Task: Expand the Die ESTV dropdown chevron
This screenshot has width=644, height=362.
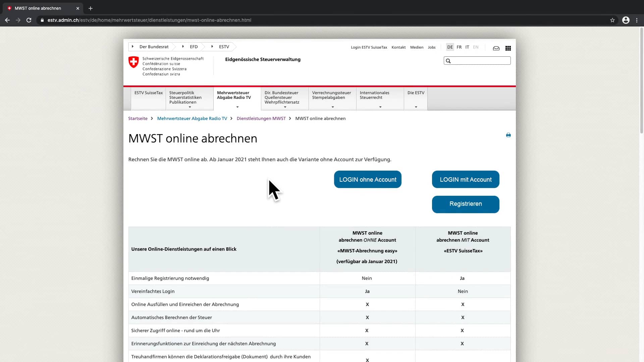Action: [x=416, y=106]
